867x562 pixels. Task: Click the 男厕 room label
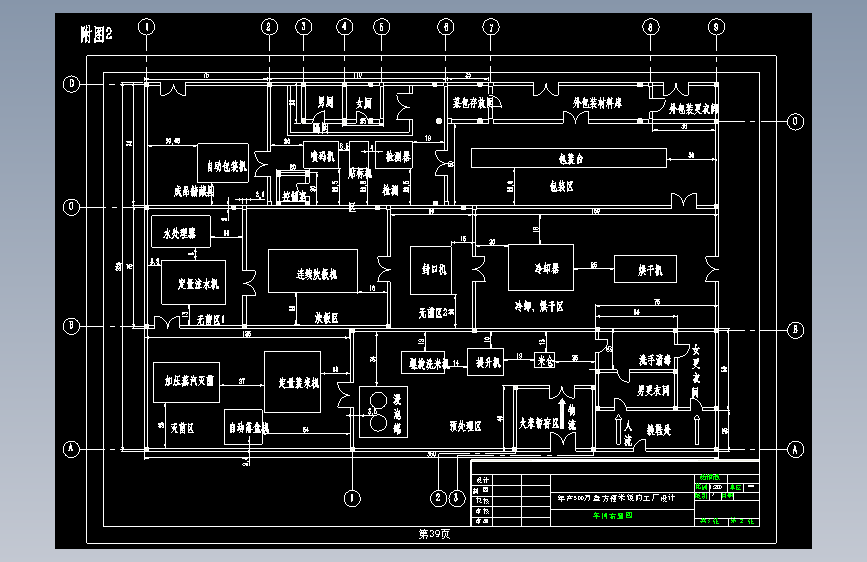click(325, 102)
